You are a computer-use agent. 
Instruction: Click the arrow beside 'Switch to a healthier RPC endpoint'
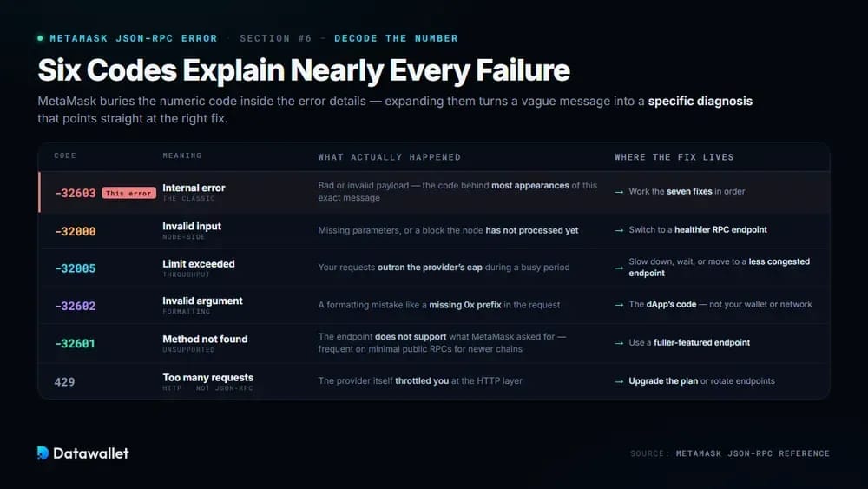[x=619, y=230]
